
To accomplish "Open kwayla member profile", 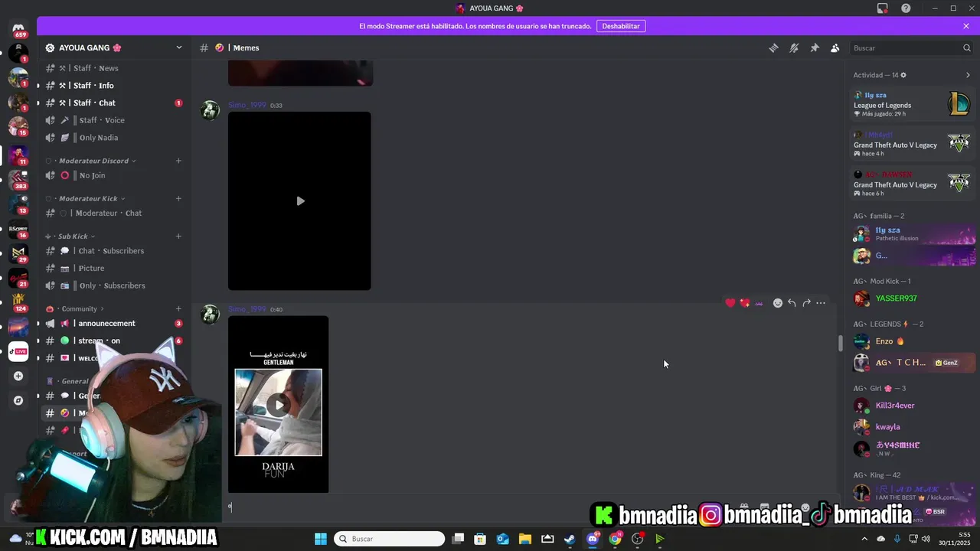I will click(911, 427).
